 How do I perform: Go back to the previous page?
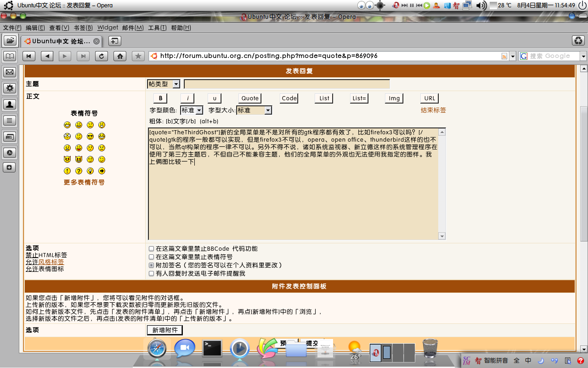[x=47, y=56]
